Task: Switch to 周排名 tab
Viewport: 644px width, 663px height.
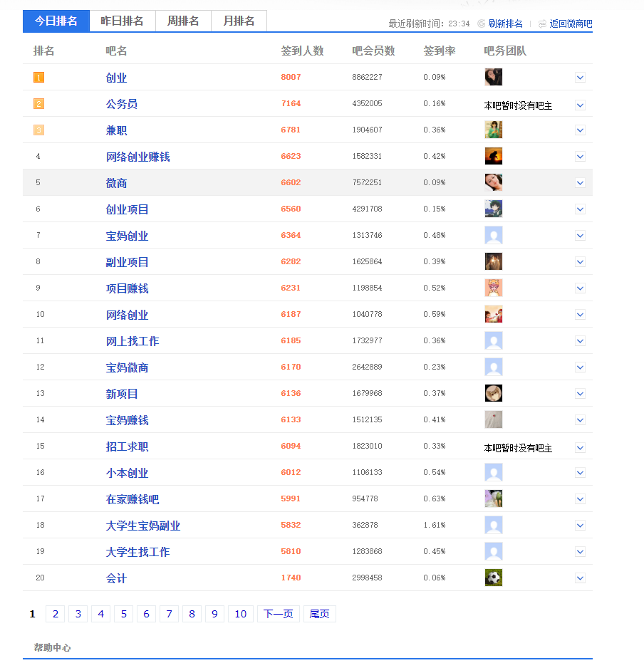Action: pyautogui.click(x=183, y=21)
